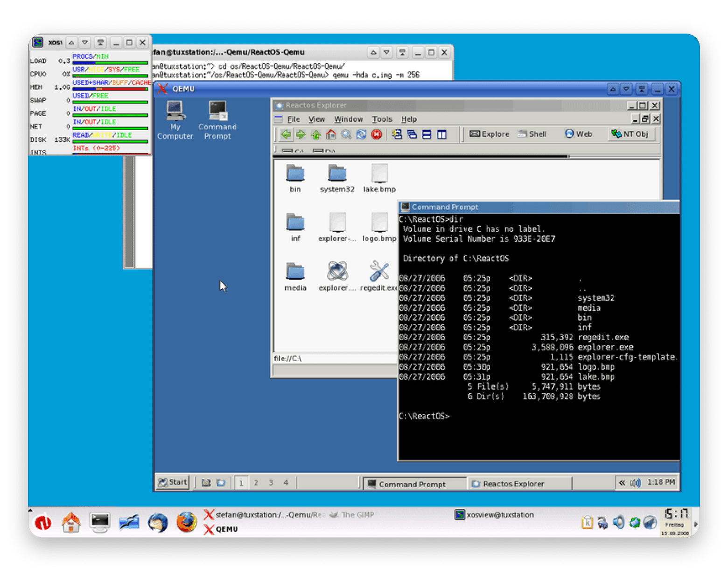
Task: Tile windows horizontally via toolbar icon
Action: (x=427, y=134)
